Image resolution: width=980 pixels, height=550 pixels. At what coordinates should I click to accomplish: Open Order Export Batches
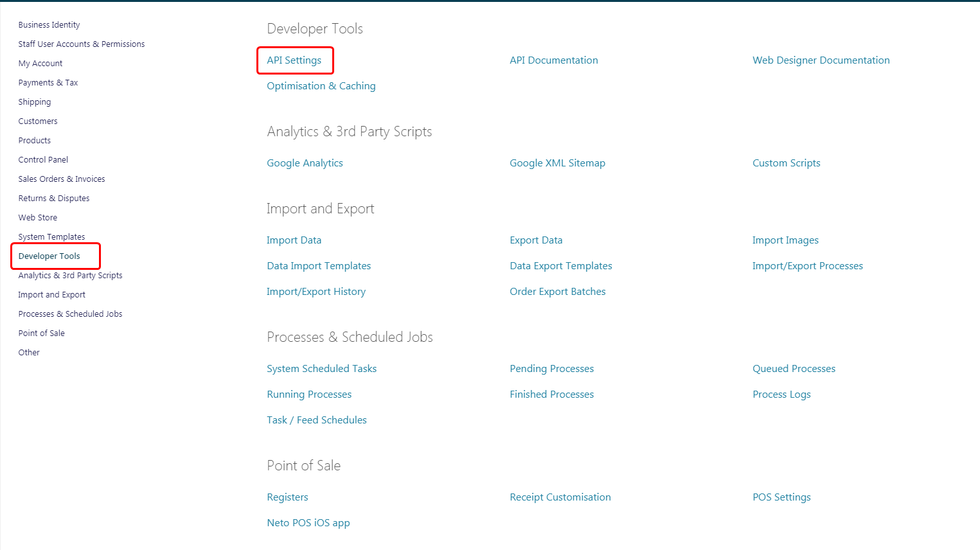pos(557,292)
